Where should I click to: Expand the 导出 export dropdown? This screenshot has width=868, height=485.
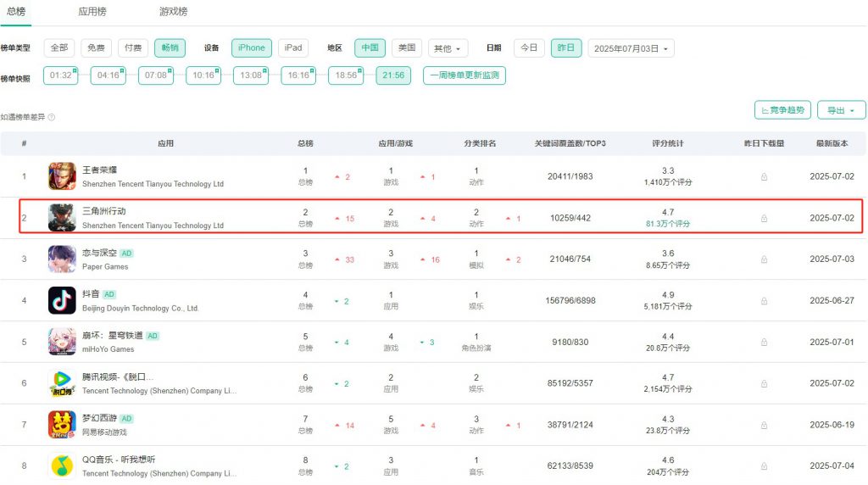[x=842, y=110]
